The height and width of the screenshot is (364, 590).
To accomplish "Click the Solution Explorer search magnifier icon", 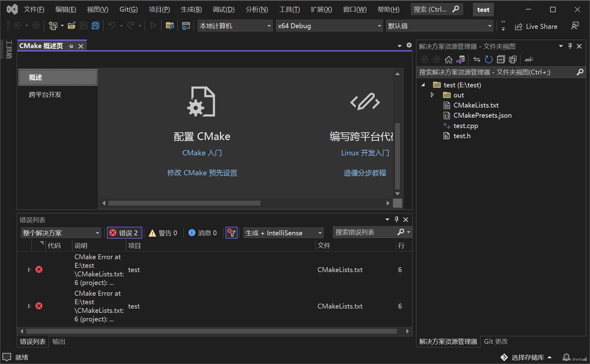I will click(x=580, y=72).
